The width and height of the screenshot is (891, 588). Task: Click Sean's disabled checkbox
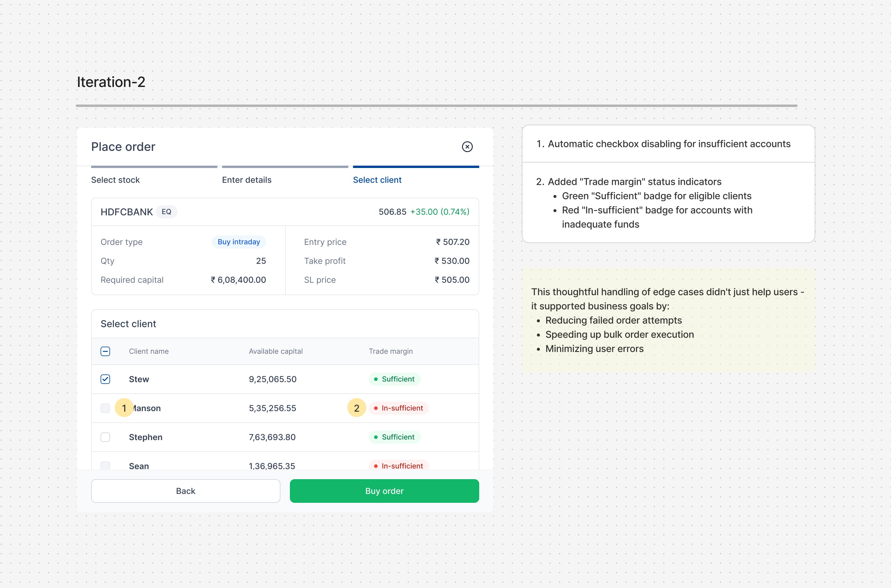105,465
